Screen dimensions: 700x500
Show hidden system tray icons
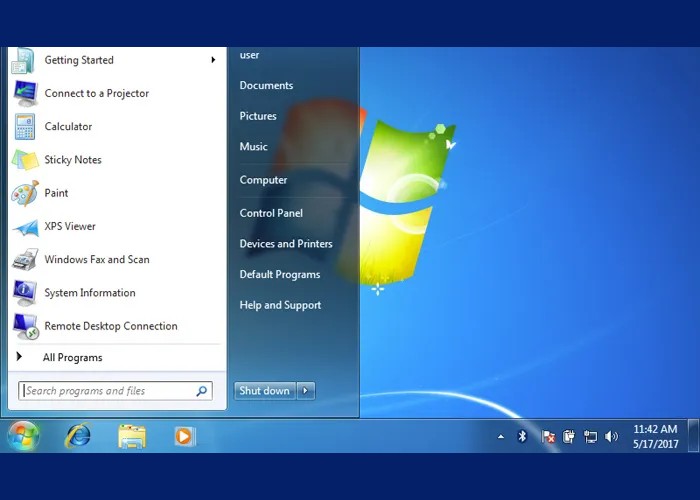tap(501, 437)
